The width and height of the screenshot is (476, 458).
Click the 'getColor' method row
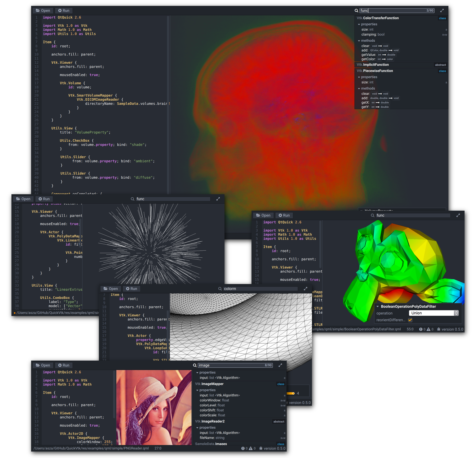(x=377, y=59)
